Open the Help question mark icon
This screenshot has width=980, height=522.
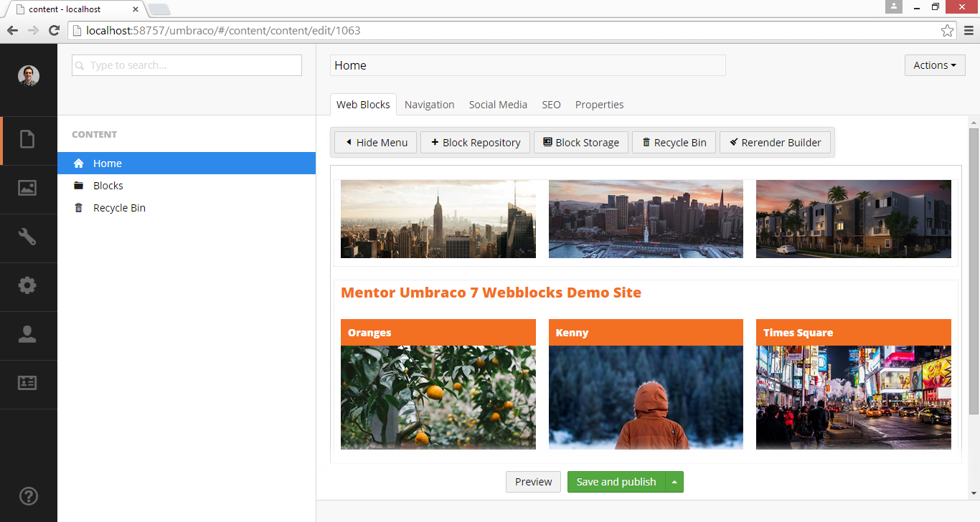point(28,495)
